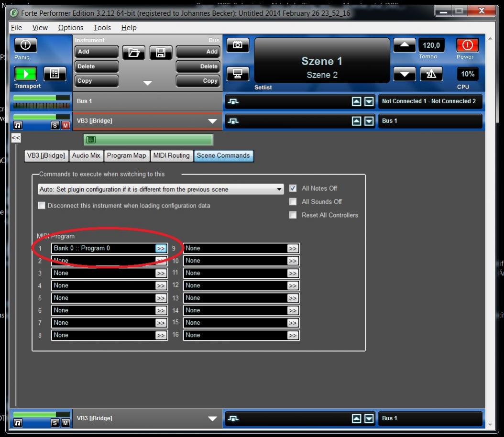
Task: Expand the triangle below the Instrument folder icon
Action: 148,83
